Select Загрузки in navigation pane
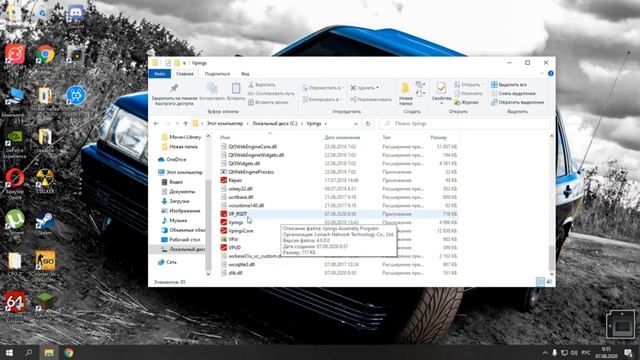The height and width of the screenshot is (360, 640). click(176, 201)
